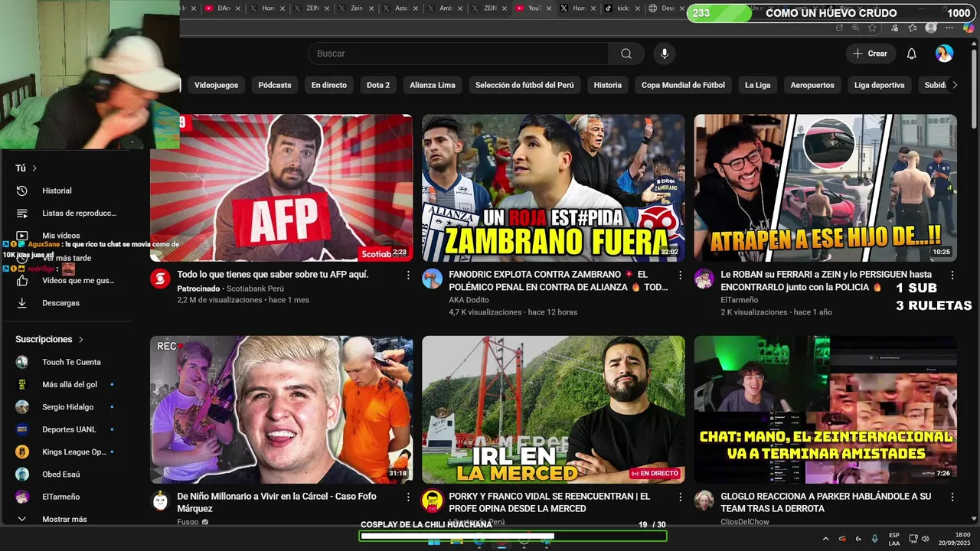Image resolution: width=980 pixels, height=551 pixels.
Task: Focus the Buscar search field
Action: tap(458, 54)
